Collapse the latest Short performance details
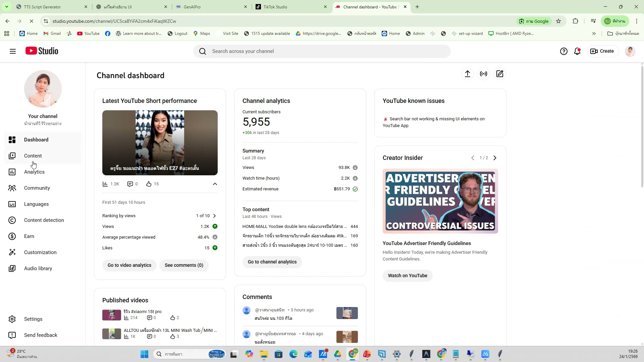This screenshot has width=644, height=362. pos(215,184)
